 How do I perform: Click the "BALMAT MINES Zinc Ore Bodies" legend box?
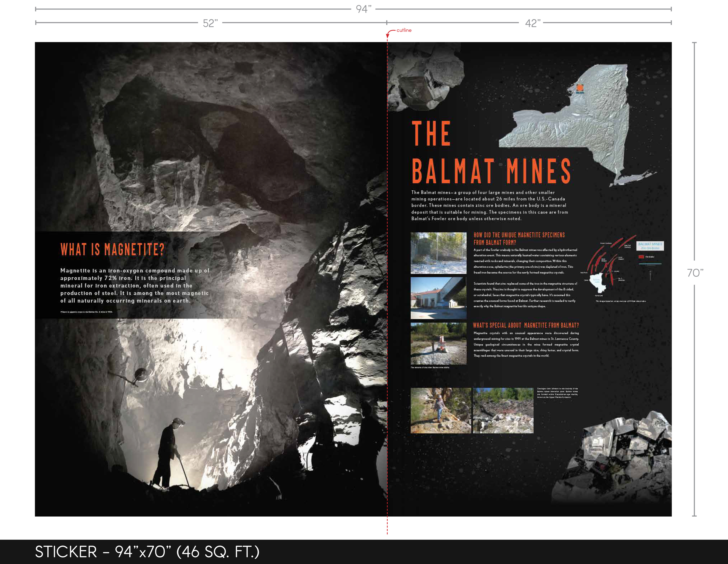pos(650,246)
